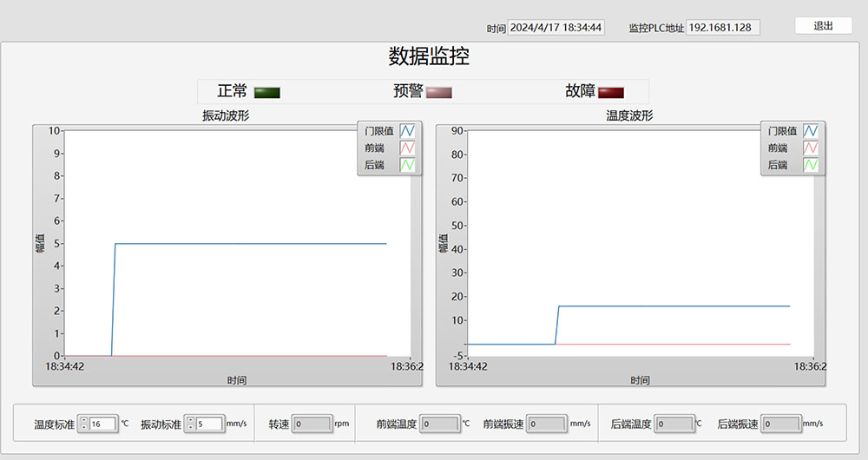The height and width of the screenshot is (460, 868).
Task: Click the 后端 legend icon in vibration chart
Action: (x=407, y=164)
